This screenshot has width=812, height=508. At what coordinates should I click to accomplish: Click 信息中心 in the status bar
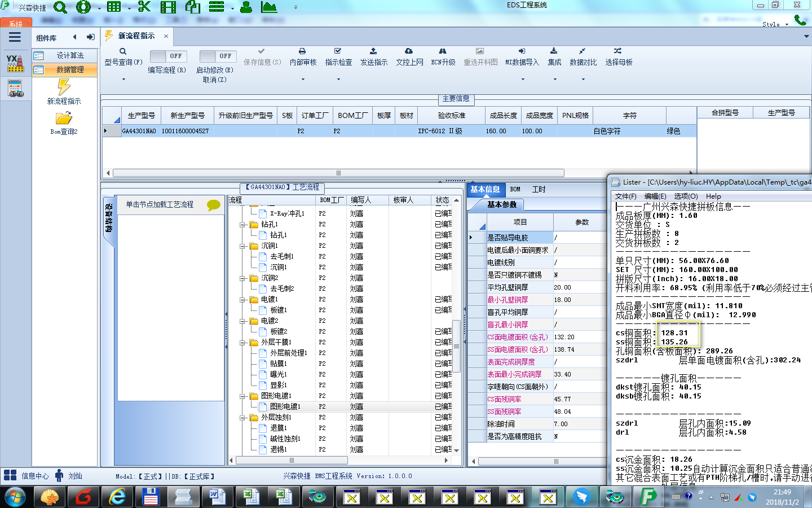pyautogui.click(x=27, y=476)
